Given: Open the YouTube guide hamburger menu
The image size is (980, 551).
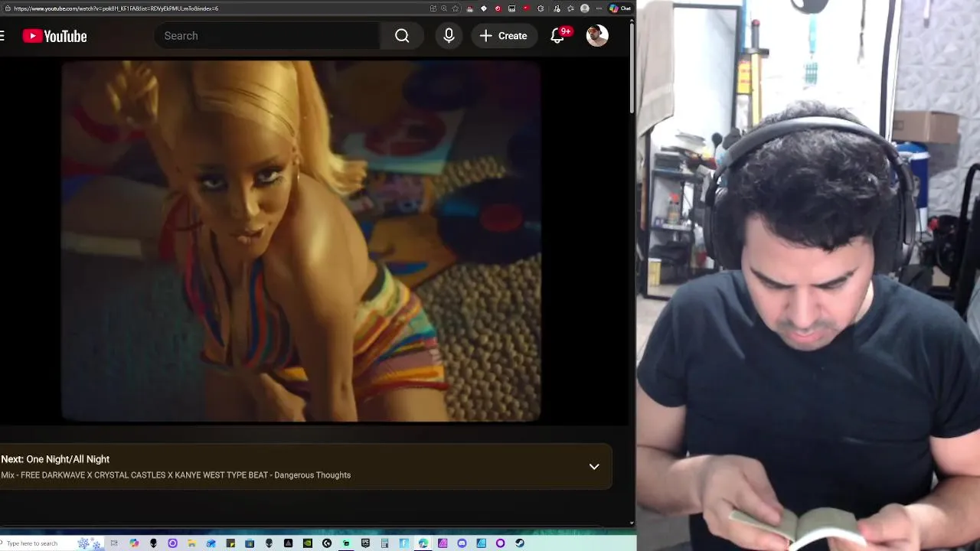Looking at the screenshot, I should click(2, 36).
